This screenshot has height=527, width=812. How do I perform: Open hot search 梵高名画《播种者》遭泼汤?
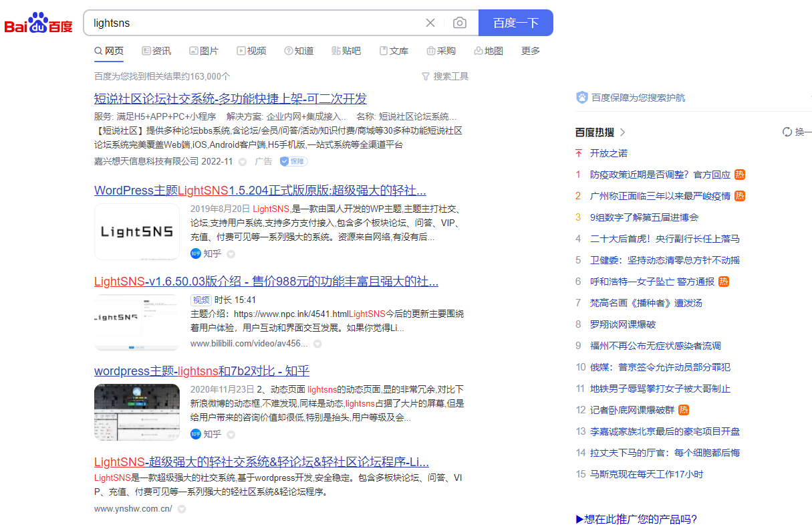tap(646, 303)
